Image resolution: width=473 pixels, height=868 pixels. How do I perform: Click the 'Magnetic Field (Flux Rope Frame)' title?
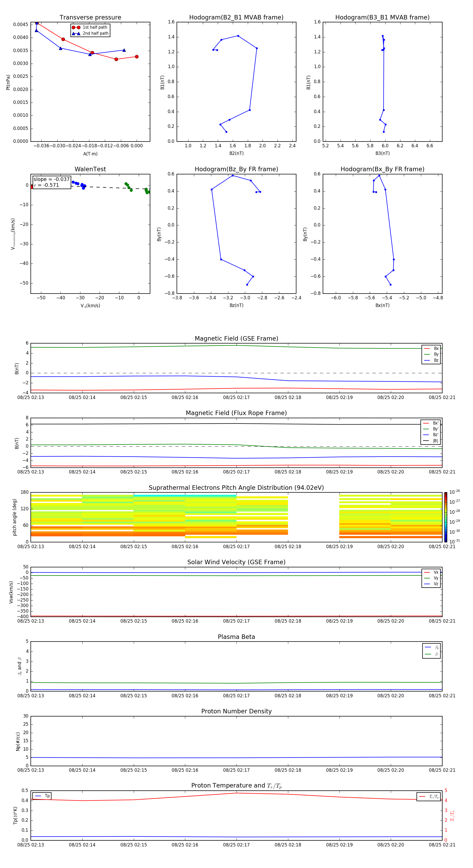tap(236, 413)
